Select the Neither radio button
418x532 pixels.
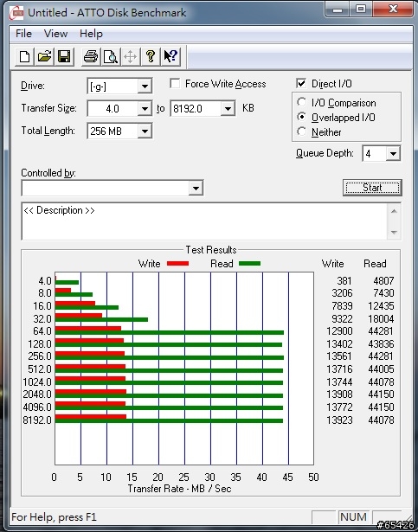tap(301, 131)
